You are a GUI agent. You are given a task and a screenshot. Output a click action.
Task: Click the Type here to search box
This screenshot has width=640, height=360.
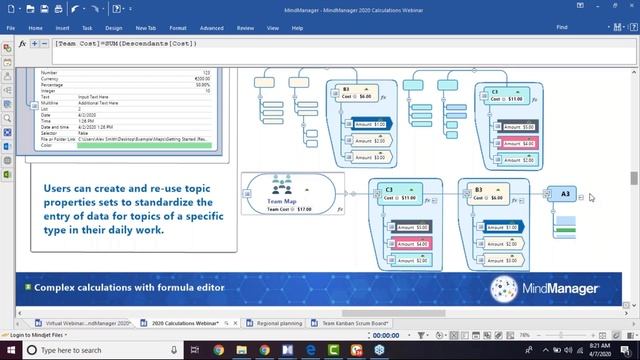pos(102,350)
